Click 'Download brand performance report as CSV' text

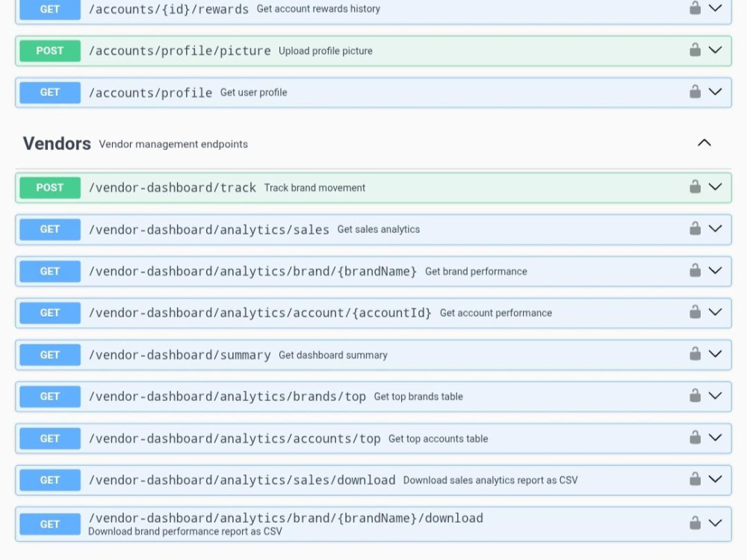point(185,532)
